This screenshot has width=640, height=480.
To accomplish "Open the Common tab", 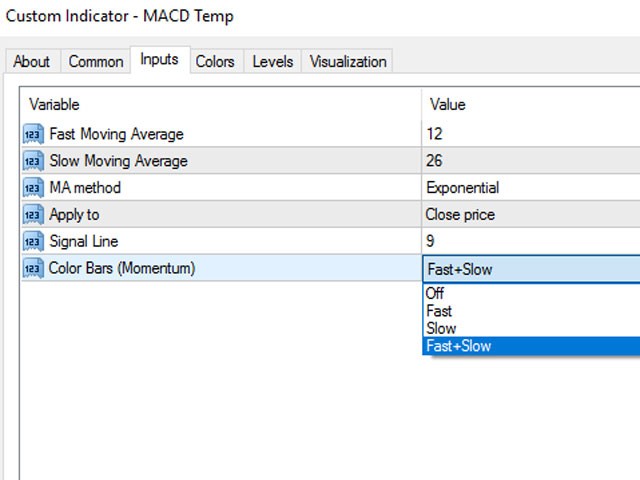I will (x=96, y=62).
